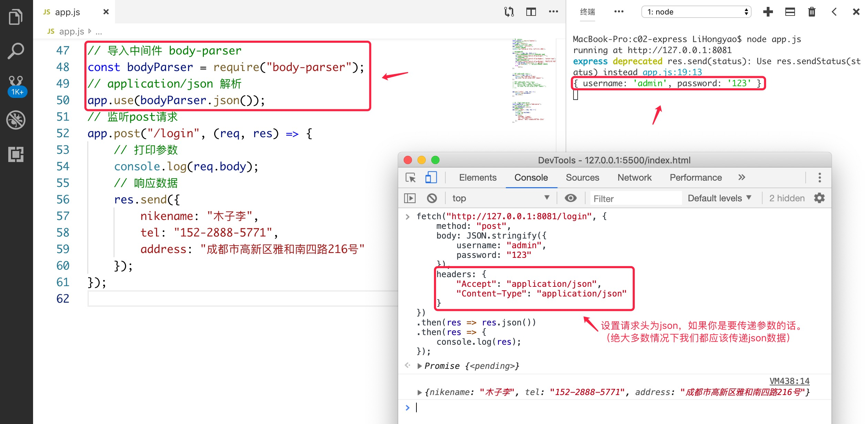
Task: Open the '1: node' terminal dropdown
Action: click(x=696, y=12)
